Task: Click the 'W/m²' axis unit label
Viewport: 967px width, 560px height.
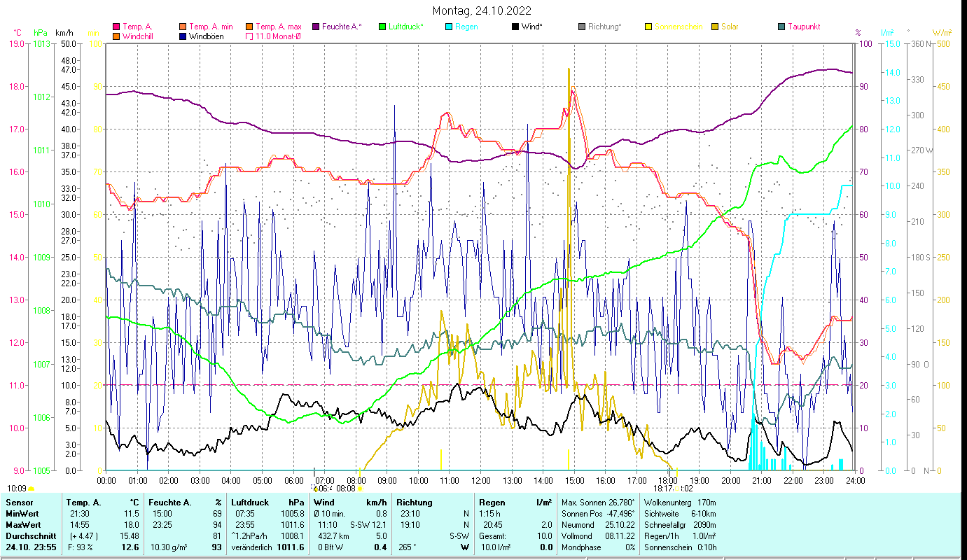Action: (942, 33)
